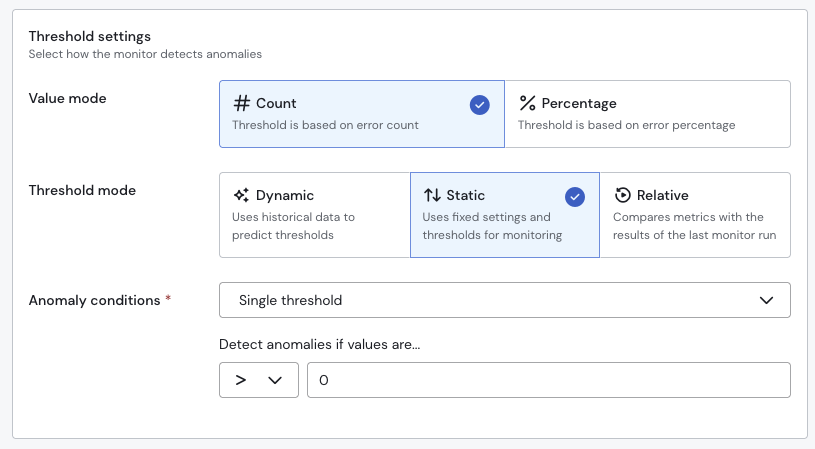Click the blue checkmark on Count card
Image resolution: width=815 pixels, height=449 pixels.
point(479,105)
